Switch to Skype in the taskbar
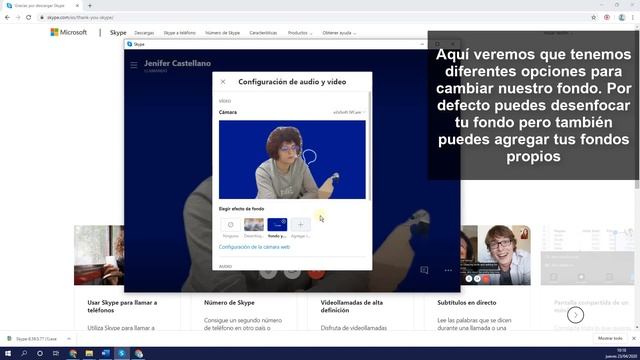This screenshot has width=640, height=360. (x=122, y=353)
